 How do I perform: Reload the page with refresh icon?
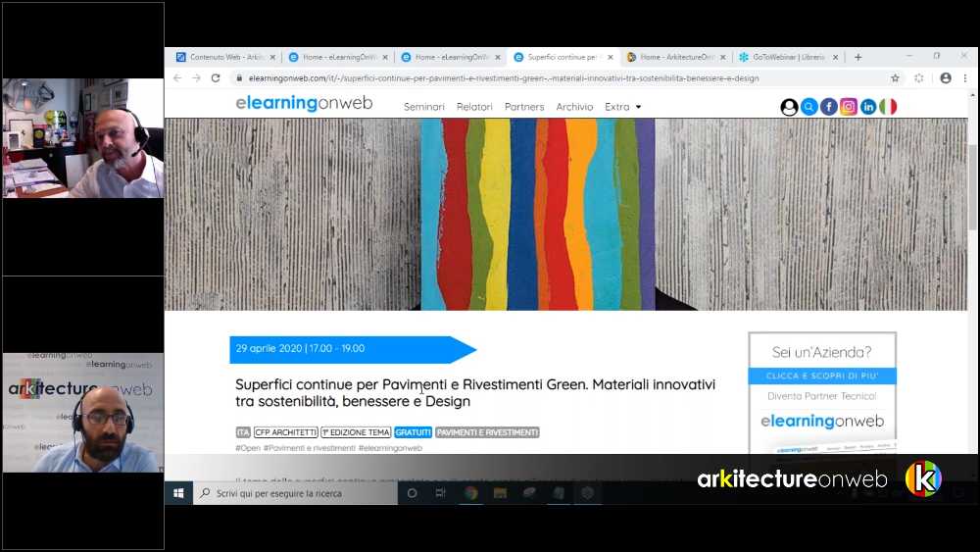216,78
